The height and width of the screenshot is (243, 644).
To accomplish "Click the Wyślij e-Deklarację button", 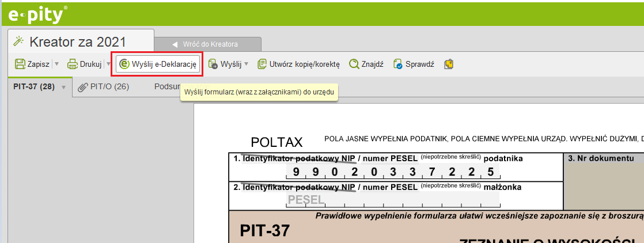I will [x=158, y=64].
